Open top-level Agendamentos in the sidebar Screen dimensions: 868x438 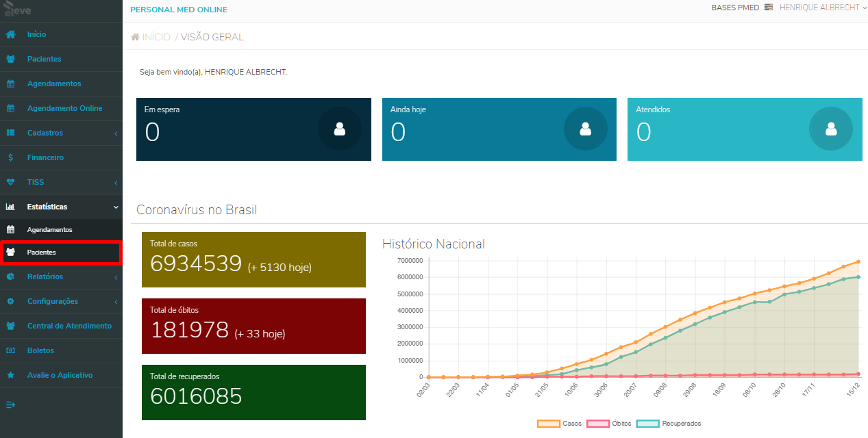(x=61, y=83)
